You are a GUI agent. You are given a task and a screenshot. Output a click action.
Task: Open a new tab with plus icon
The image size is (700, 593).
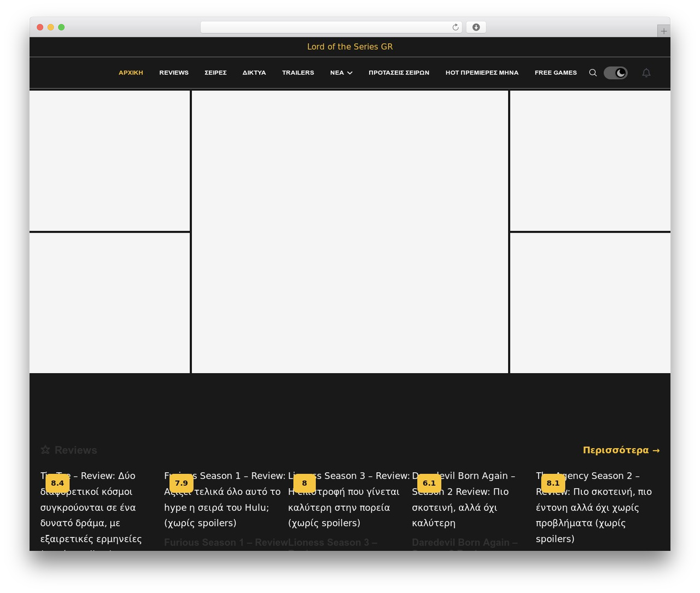[663, 31]
